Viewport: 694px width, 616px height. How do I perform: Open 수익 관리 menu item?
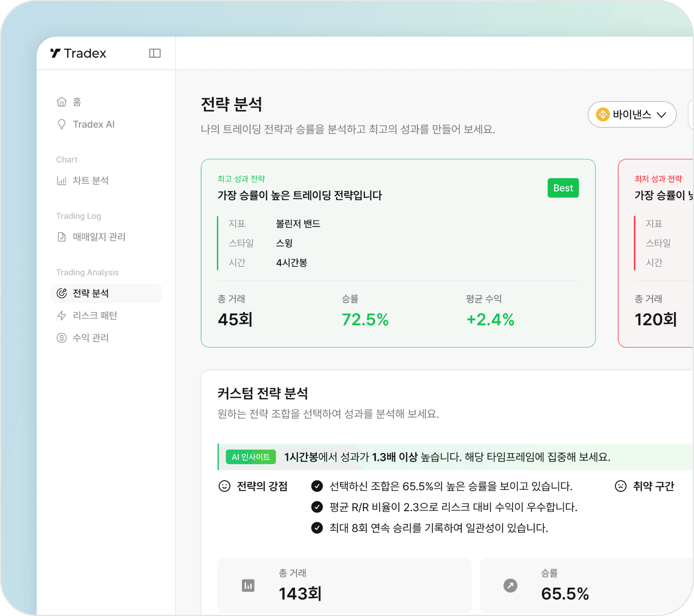106,338
